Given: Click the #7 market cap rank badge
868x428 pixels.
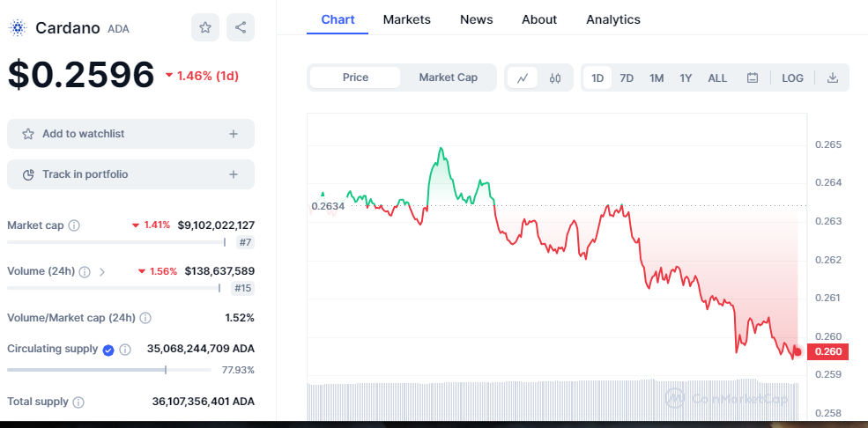Looking at the screenshot, I should pos(245,242).
